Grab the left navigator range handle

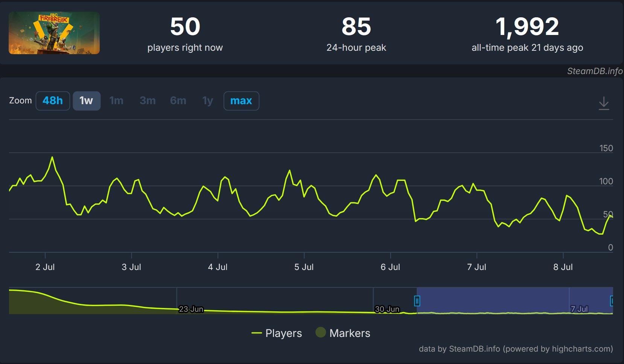pos(417,301)
